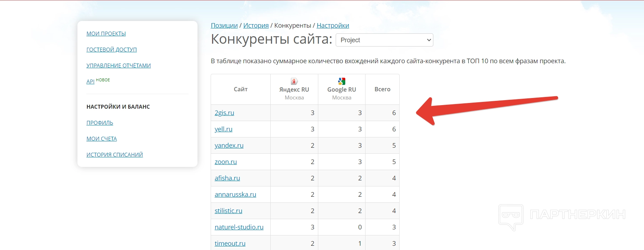
Task: Click the Сайт column header
Action: 240,89
